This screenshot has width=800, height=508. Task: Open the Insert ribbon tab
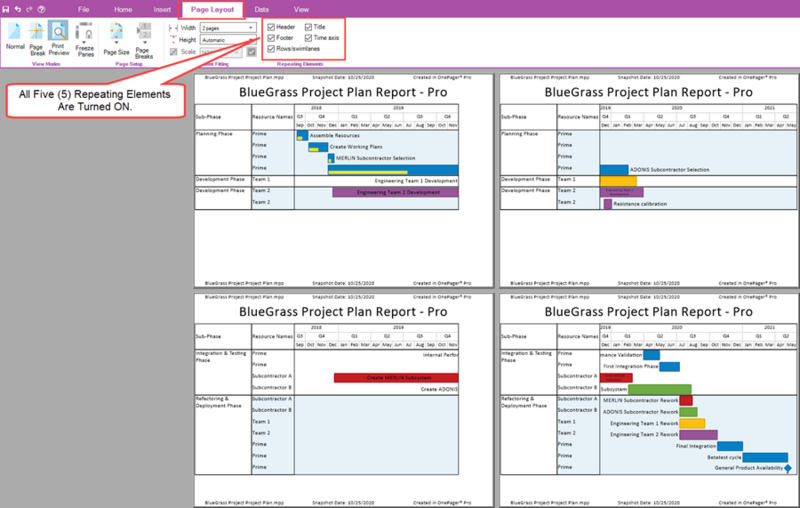click(x=162, y=9)
